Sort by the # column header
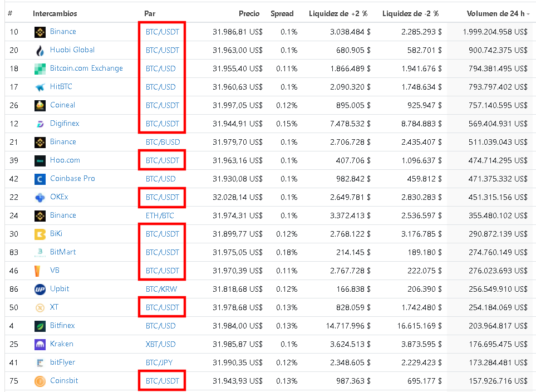Screen dimensions: 536x392 [x=10, y=13]
